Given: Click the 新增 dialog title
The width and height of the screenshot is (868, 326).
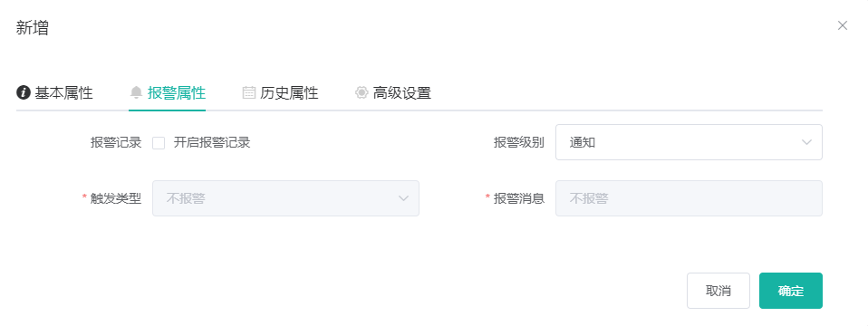Looking at the screenshot, I should click(32, 28).
